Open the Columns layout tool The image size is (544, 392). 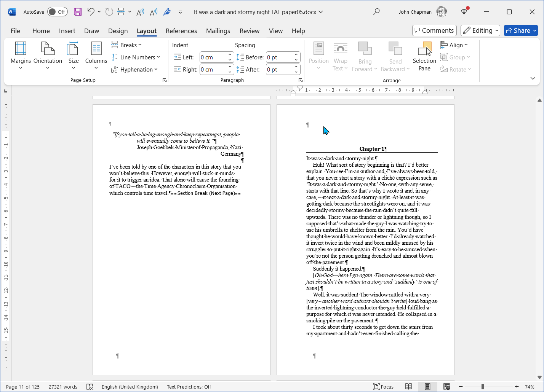coord(96,56)
